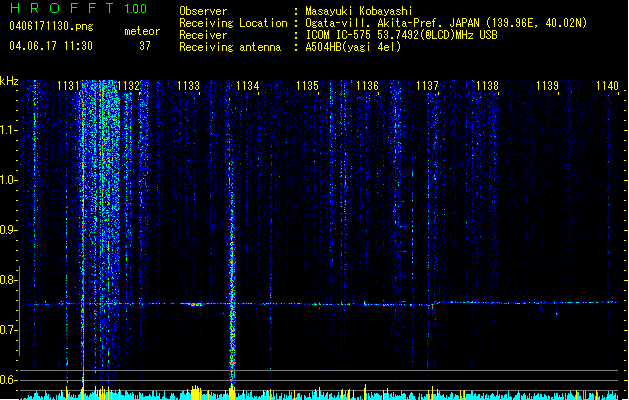Screen dimensions: 629x400
Task: Click the Receiver label
Action: [x=203, y=35]
